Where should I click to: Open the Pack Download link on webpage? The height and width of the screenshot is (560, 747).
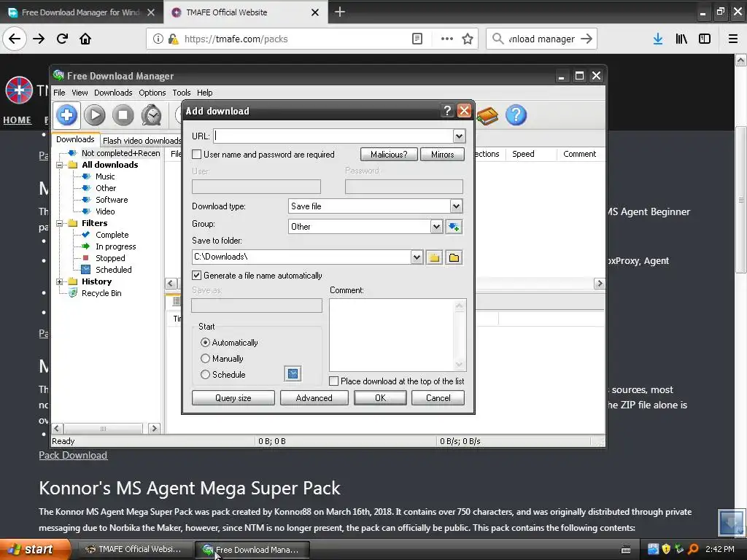coord(73,455)
